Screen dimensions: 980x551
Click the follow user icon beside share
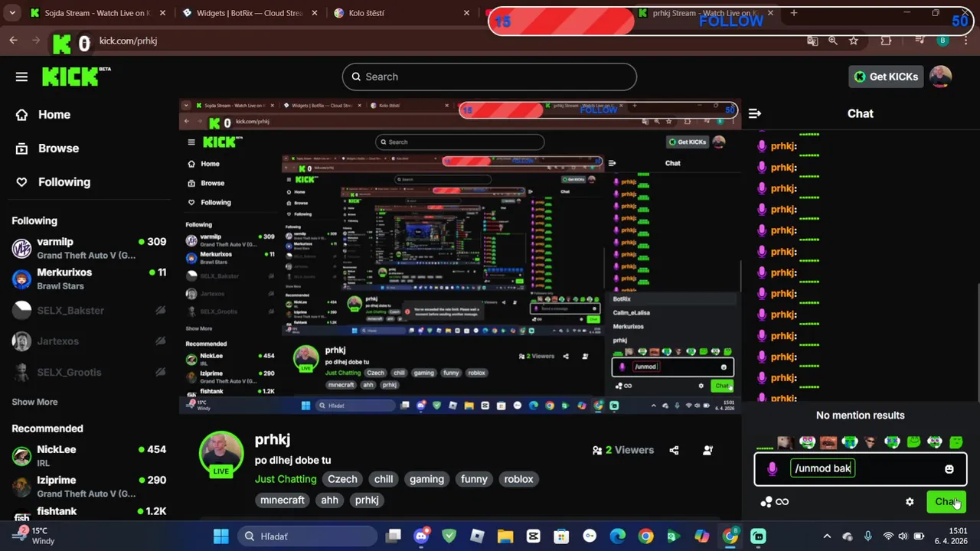[x=707, y=450]
